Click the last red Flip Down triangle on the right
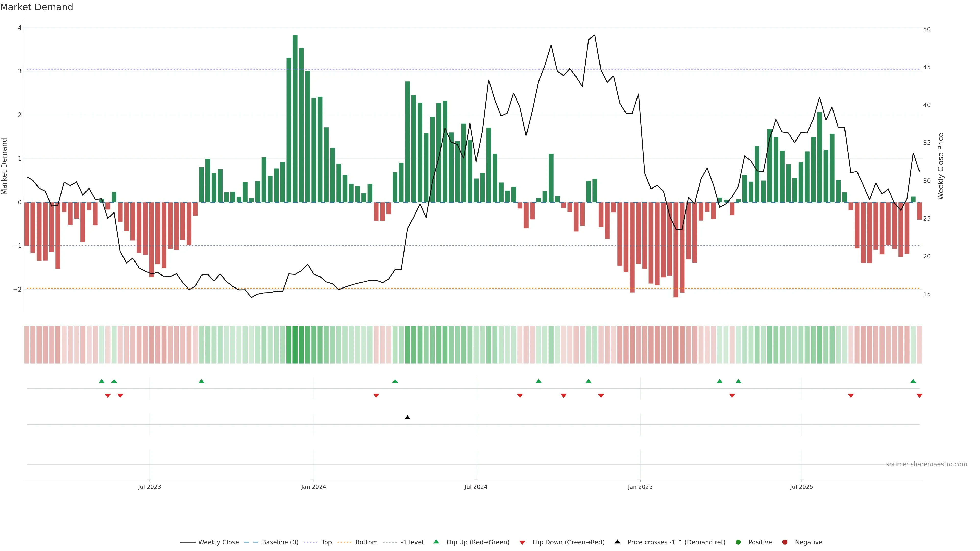Viewport: 980px width, 551px height. pyautogui.click(x=920, y=396)
